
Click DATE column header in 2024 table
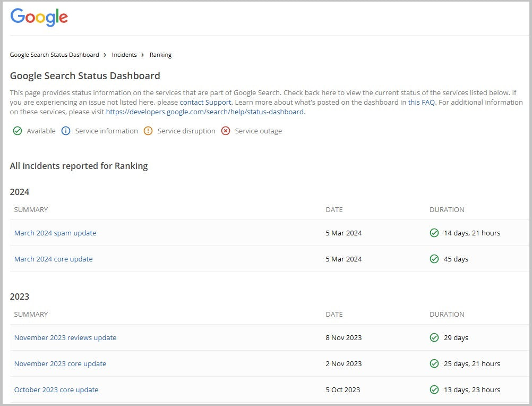(334, 210)
